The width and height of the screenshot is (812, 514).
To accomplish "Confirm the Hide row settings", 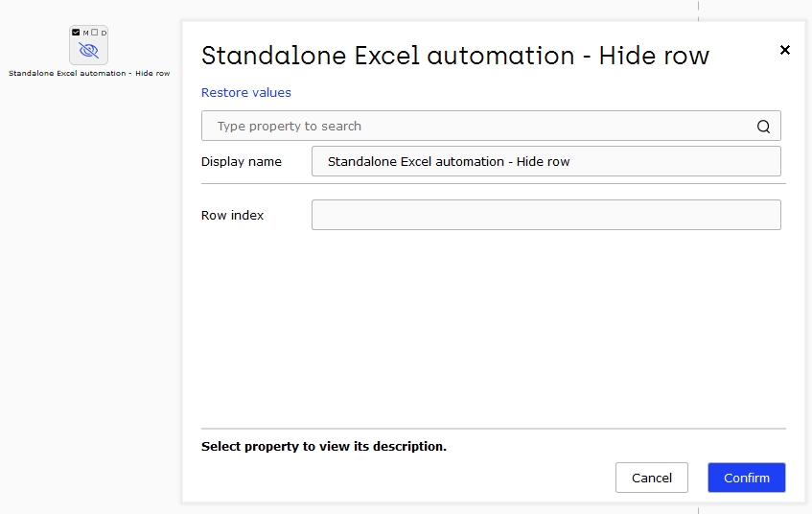I will (x=746, y=478).
